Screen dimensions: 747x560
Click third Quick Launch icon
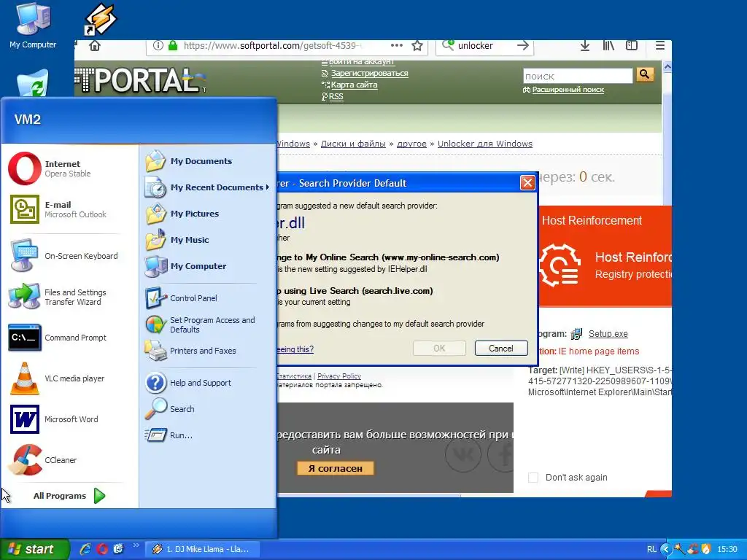(x=118, y=549)
